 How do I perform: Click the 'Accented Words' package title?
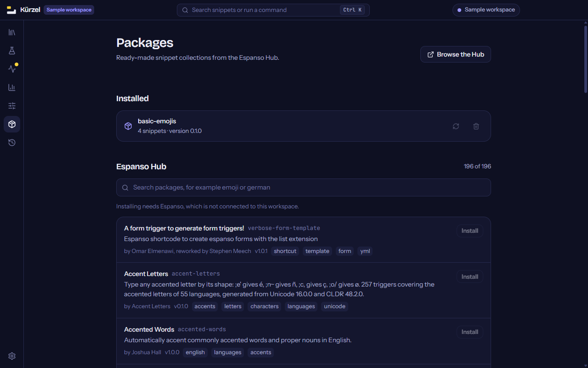coord(149,329)
